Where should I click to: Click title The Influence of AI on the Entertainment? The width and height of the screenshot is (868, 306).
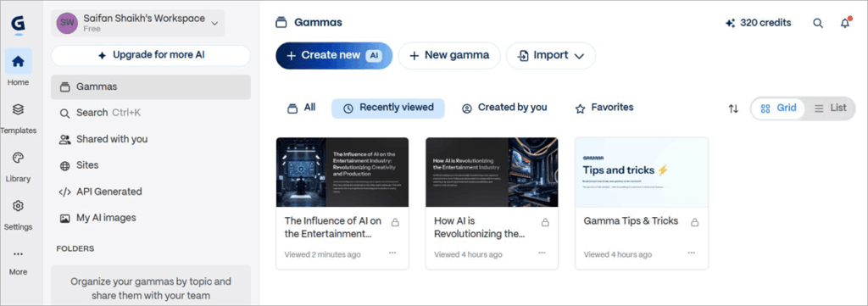pyautogui.click(x=332, y=227)
